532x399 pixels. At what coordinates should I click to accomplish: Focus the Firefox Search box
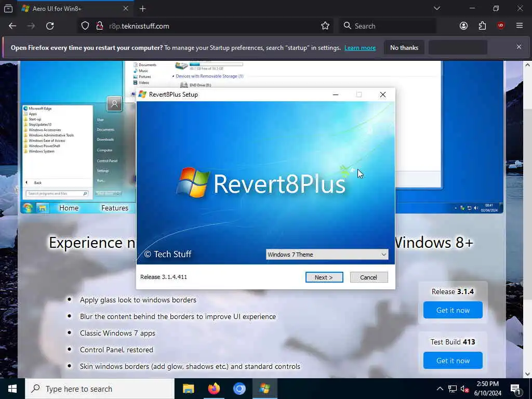click(388, 26)
